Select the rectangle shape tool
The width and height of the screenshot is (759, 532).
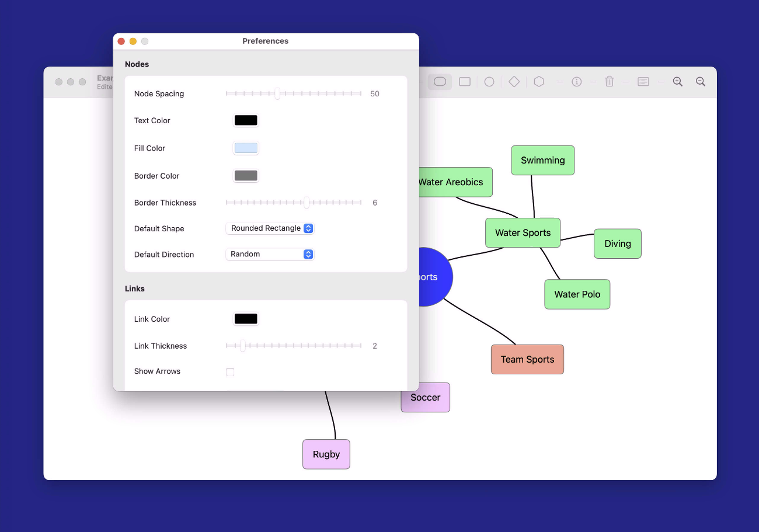tap(465, 82)
